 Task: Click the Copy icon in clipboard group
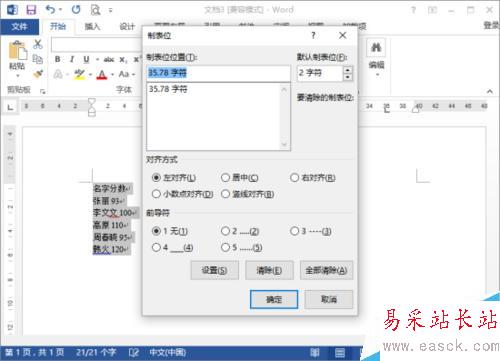[38, 59]
